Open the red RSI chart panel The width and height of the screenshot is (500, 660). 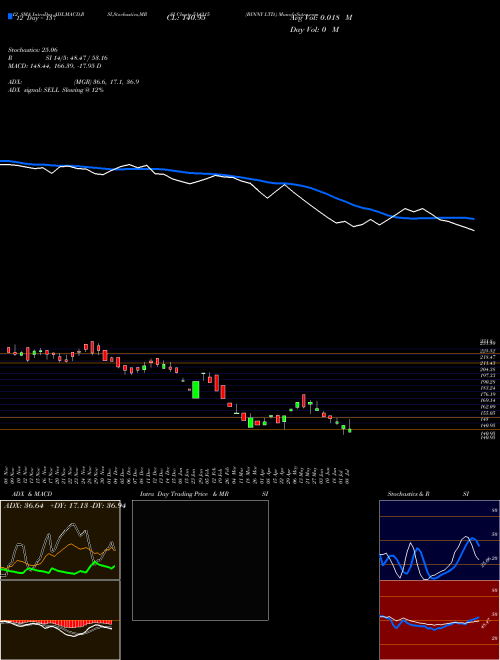(439, 620)
